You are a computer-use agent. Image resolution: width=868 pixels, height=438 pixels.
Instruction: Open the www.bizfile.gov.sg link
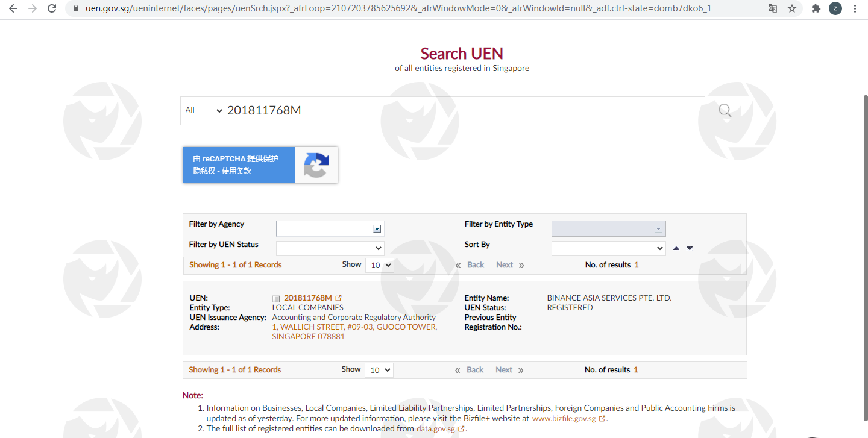coord(564,418)
